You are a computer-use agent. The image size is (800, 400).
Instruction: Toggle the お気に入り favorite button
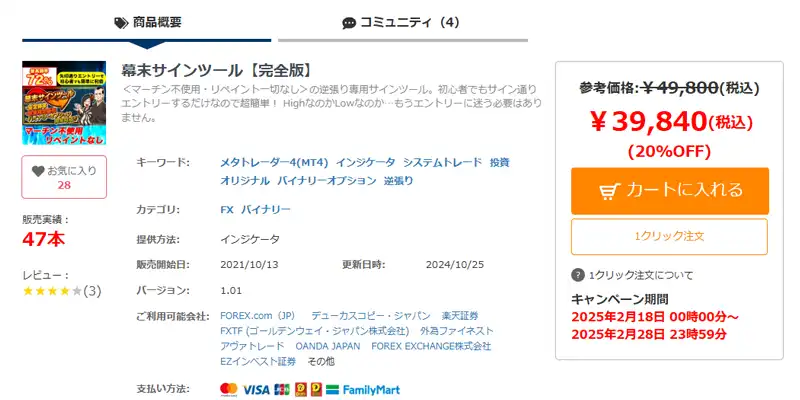pyautogui.click(x=64, y=177)
